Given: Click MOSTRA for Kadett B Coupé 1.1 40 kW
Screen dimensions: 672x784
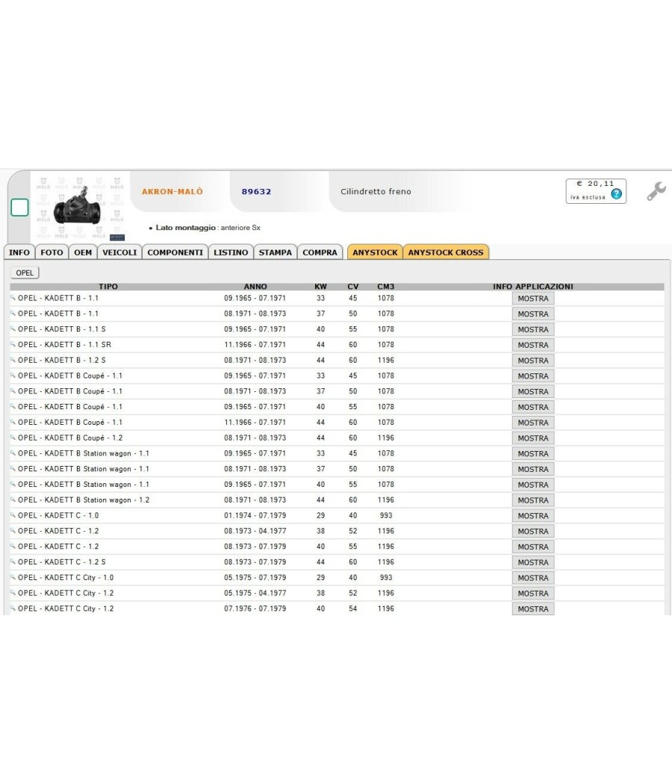Looking at the screenshot, I should [533, 407].
